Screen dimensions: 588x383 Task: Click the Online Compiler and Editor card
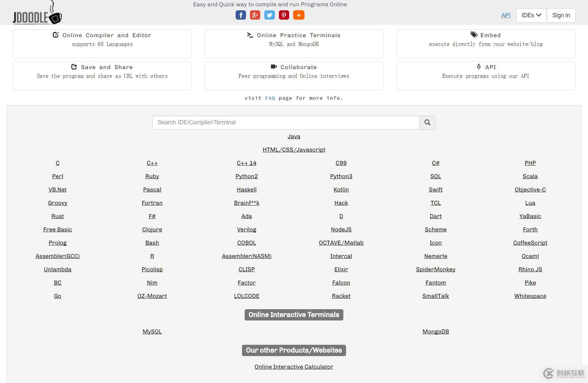pyautogui.click(x=102, y=44)
